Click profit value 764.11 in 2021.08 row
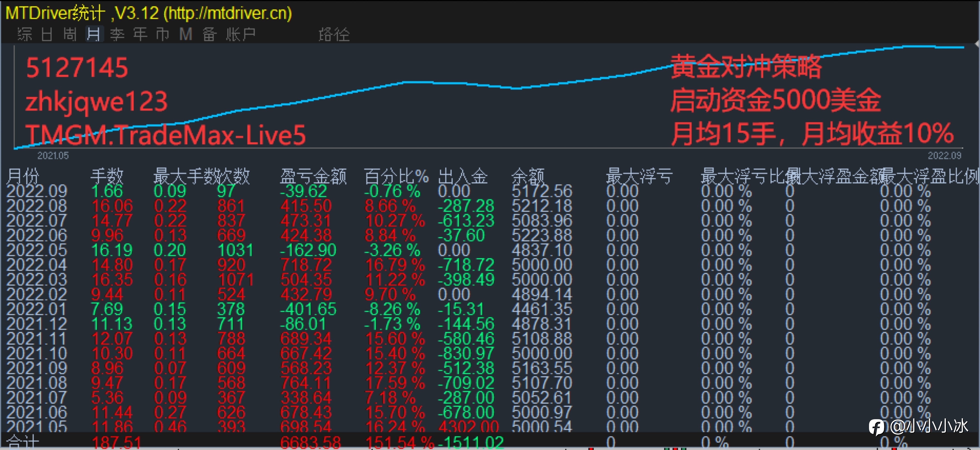Screen dimensions: 980x450 click(x=306, y=383)
